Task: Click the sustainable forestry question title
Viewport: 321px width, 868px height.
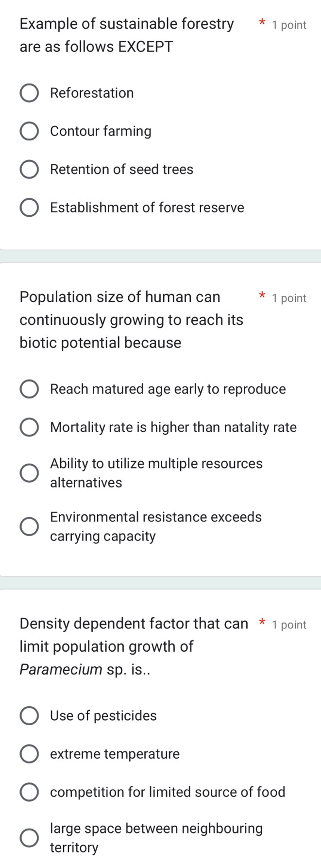Action: (x=126, y=34)
